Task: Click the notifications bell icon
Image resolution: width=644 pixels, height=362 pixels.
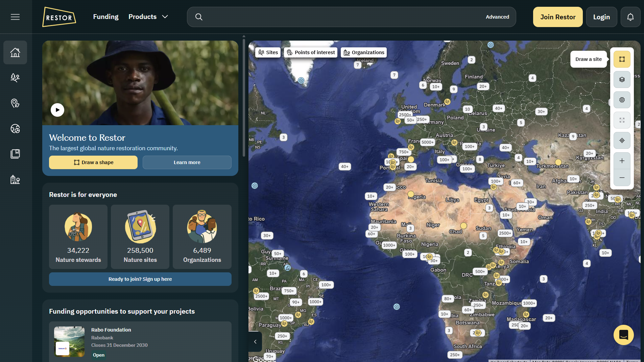Action: coord(630,17)
